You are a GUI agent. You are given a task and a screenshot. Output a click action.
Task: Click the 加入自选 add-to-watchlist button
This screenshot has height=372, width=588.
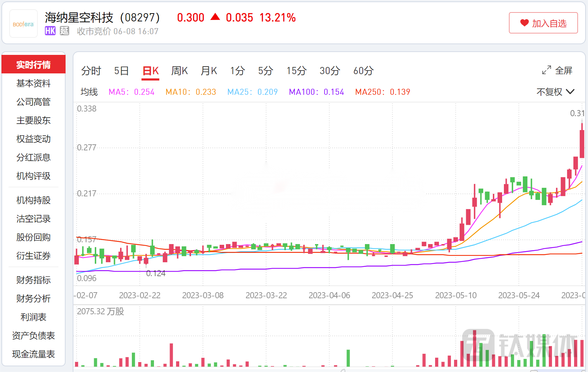(543, 23)
